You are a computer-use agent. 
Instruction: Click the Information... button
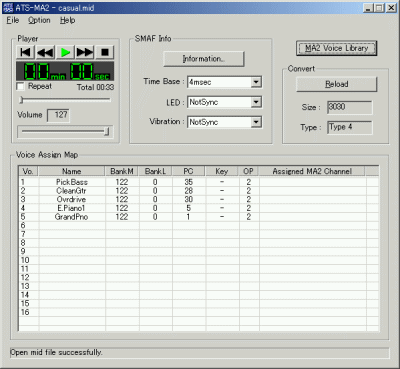pyautogui.click(x=204, y=59)
